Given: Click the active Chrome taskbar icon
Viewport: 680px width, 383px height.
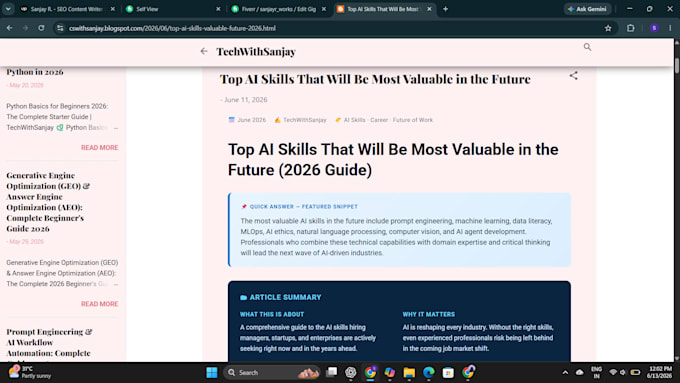Looking at the screenshot, I should 370,372.
